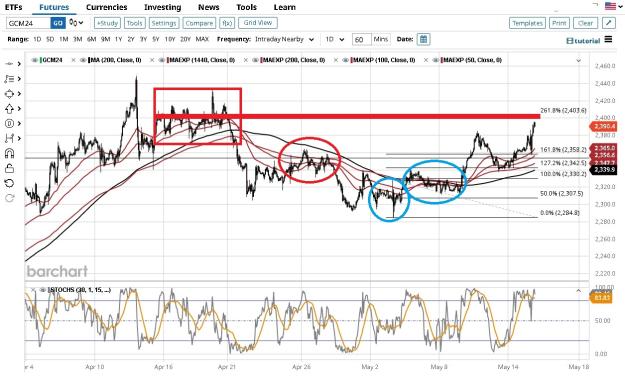This screenshot has width=625, height=382.
Task: Toggle the magnet snap mode icon
Action: point(9,153)
